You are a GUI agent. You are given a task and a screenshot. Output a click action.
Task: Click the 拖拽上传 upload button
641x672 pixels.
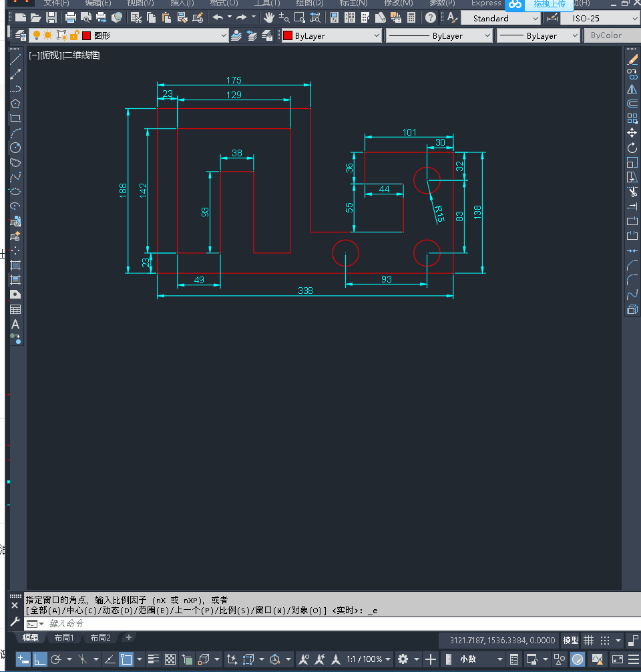pos(548,4)
